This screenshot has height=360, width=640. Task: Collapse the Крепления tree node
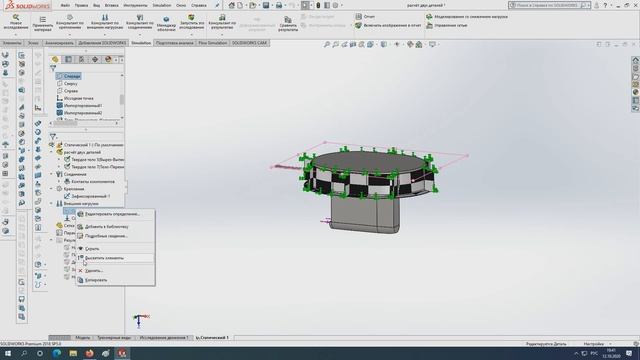(51, 189)
